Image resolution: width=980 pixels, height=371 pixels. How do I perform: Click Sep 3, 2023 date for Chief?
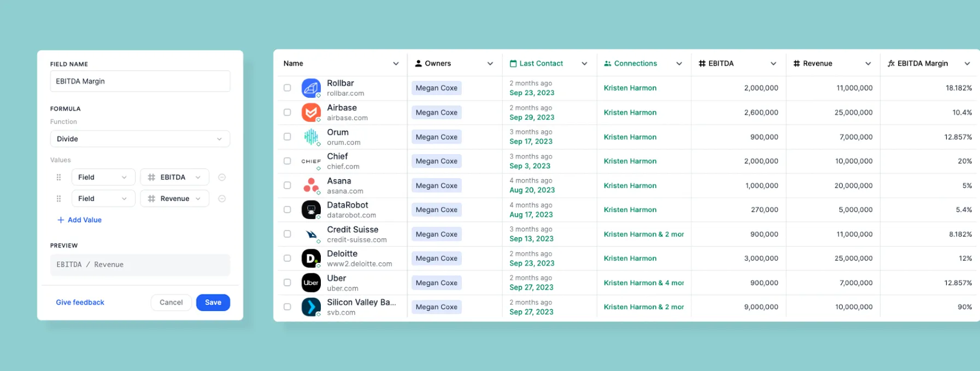pos(530,166)
